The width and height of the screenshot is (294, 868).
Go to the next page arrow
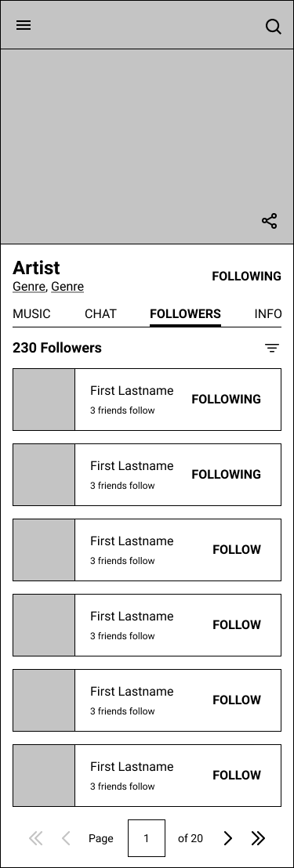[x=227, y=838]
